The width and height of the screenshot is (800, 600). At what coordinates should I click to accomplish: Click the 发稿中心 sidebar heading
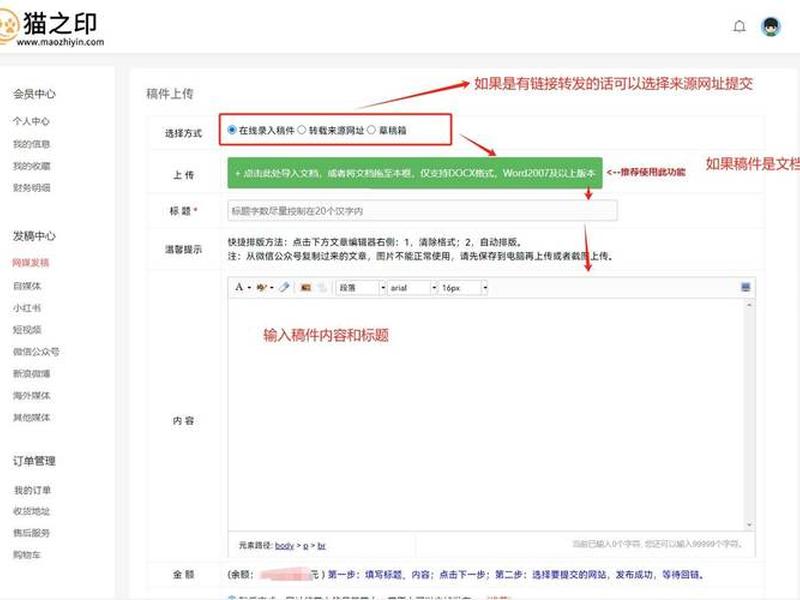[x=34, y=236]
